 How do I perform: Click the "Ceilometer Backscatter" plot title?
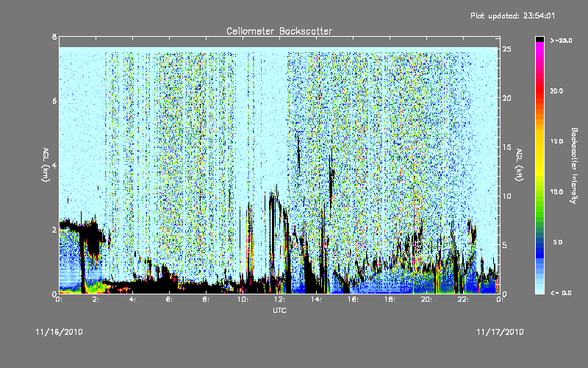(x=279, y=31)
